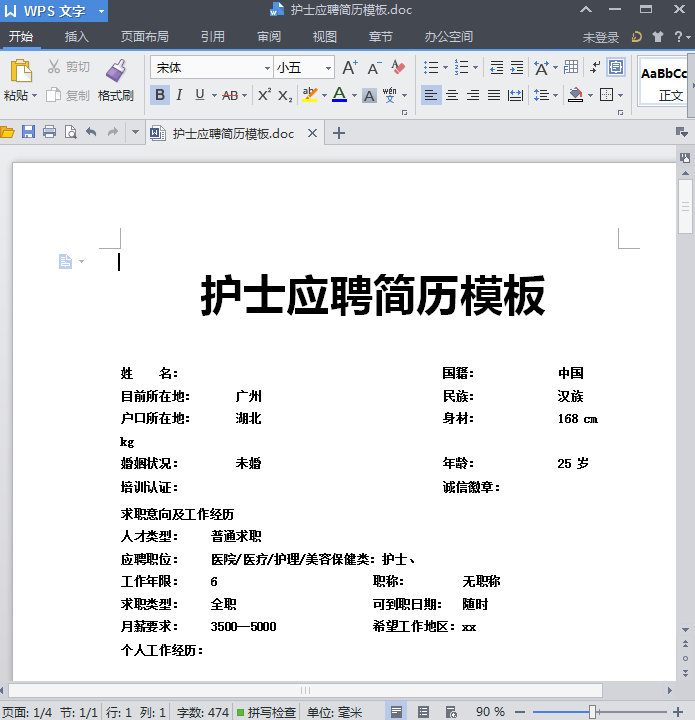This screenshot has height=720, width=695.
Task: Add new document tab with plus
Action: tap(339, 133)
